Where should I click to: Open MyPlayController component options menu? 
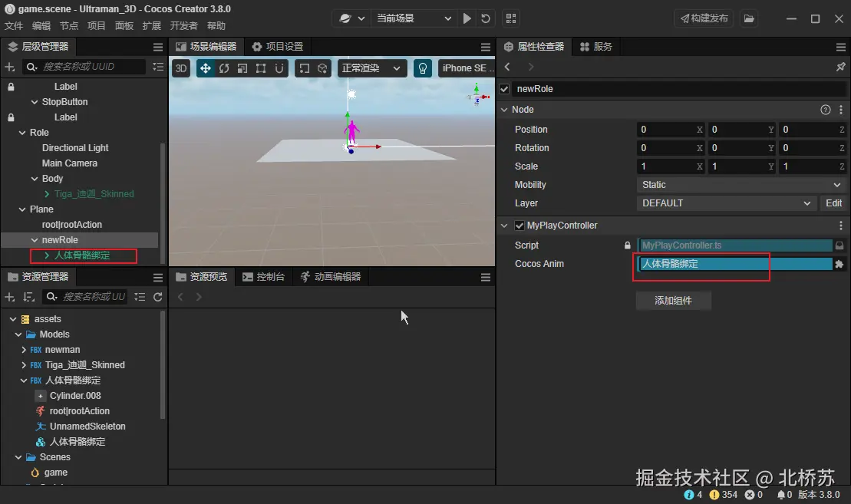point(841,226)
